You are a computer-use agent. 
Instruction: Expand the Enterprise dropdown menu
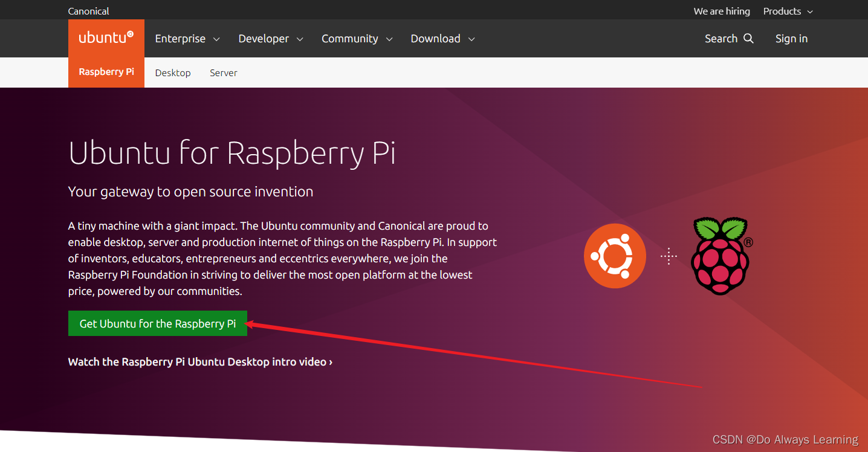pyautogui.click(x=187, y=39)
